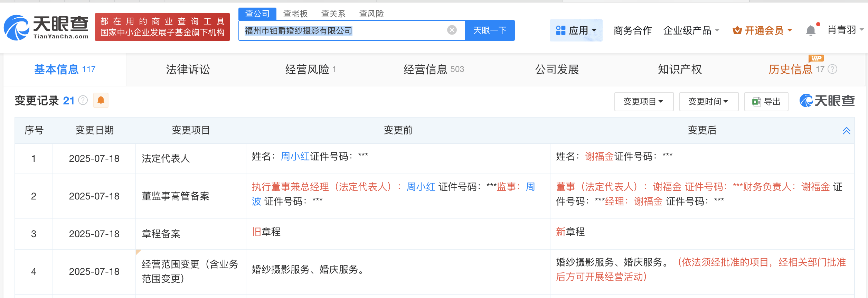Click the 变更日期 column header
Viewport: 868px width, 298px height.
[x=95, y=130]
